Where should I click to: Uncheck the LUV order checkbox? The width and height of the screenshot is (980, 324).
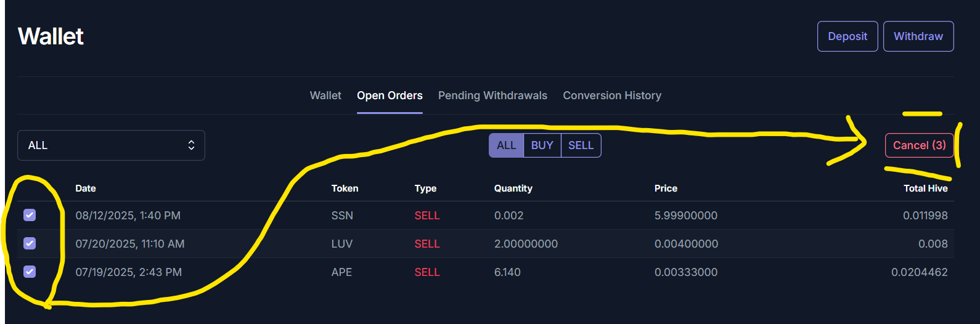coord(30,243)
